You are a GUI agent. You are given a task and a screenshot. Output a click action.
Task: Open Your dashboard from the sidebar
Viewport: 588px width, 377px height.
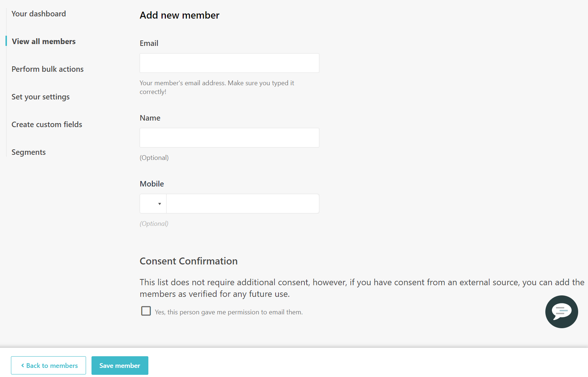coord(39,13)
